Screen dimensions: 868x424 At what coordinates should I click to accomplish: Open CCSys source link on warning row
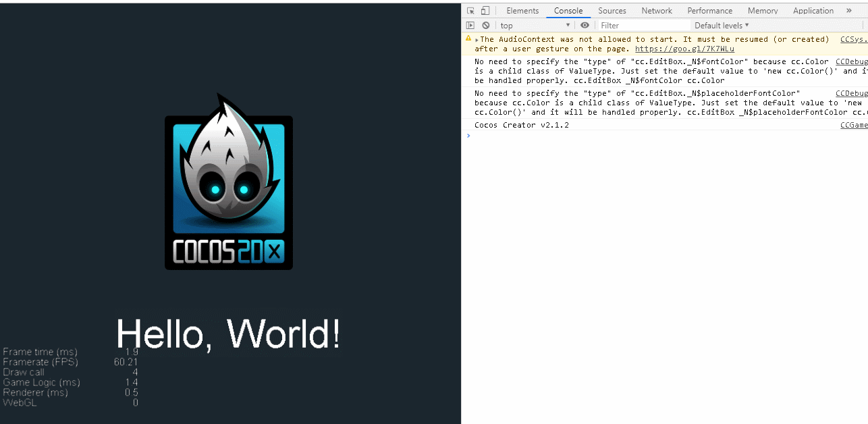854,39
